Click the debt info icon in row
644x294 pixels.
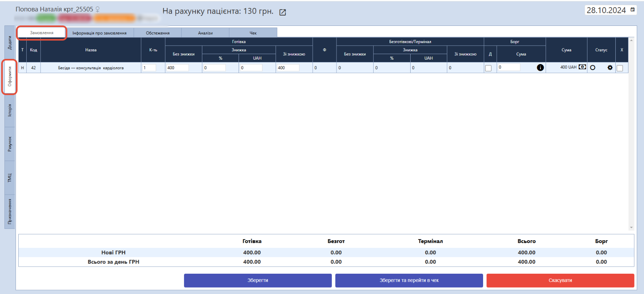click(x=540, y=68)
